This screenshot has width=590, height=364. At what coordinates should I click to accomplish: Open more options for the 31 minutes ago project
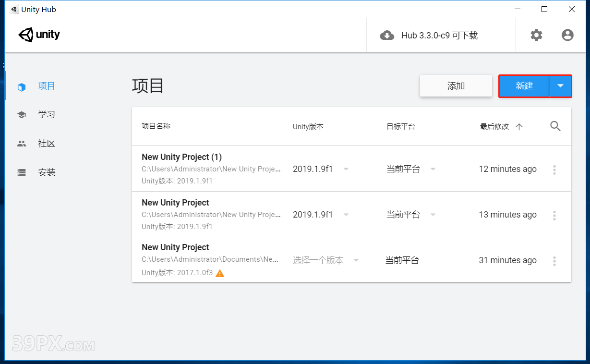[554, 261]
